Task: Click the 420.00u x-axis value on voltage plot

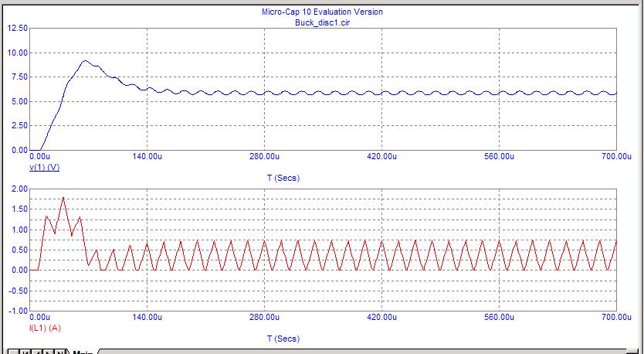Action: tap(381, 157)
